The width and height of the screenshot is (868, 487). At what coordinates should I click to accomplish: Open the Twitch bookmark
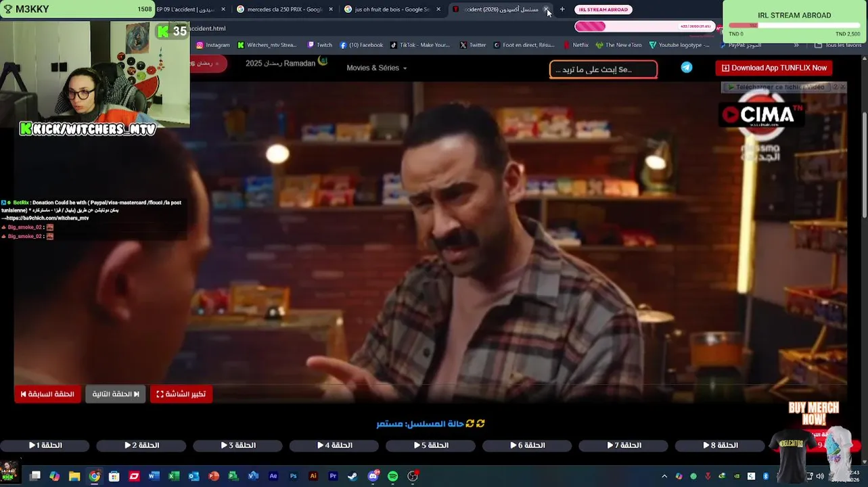coord(319,45)
